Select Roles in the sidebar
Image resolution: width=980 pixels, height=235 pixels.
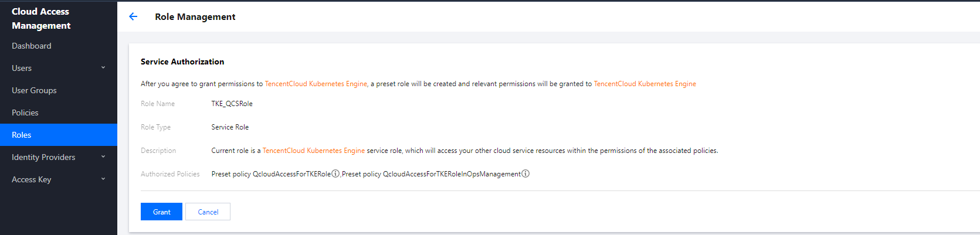pyautogui.click(x=22, y=135)
